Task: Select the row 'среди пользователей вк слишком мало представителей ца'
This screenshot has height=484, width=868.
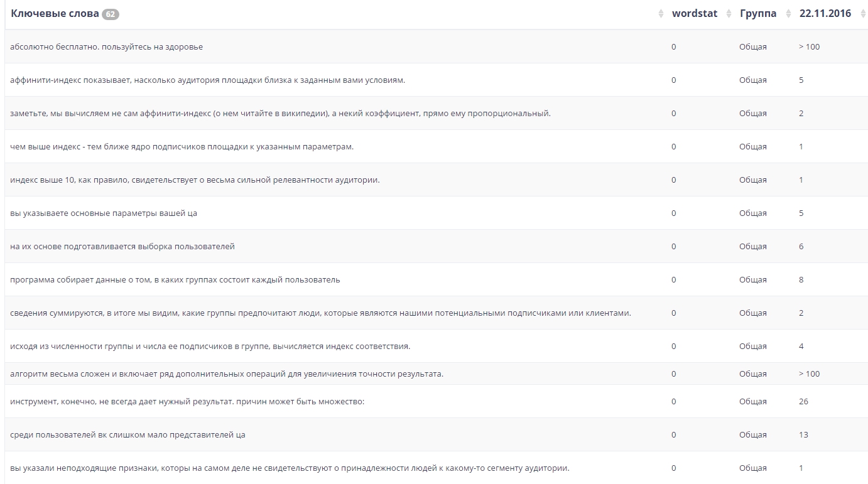Action: pyautogui.click(x=127, y=435)
